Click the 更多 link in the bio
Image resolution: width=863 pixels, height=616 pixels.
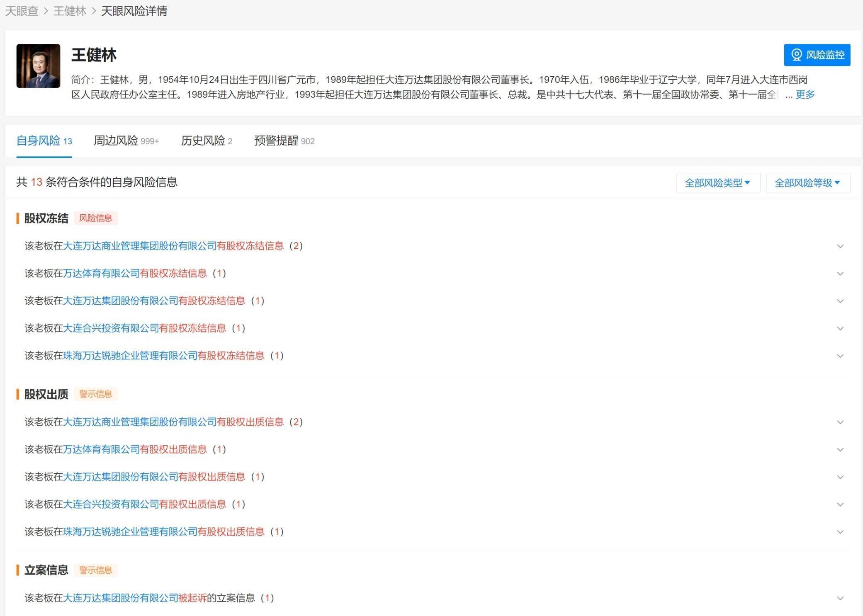point(805,95)
